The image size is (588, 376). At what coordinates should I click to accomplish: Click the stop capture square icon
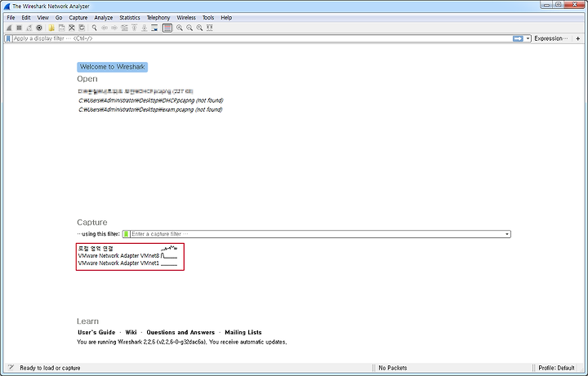[19, 28]
